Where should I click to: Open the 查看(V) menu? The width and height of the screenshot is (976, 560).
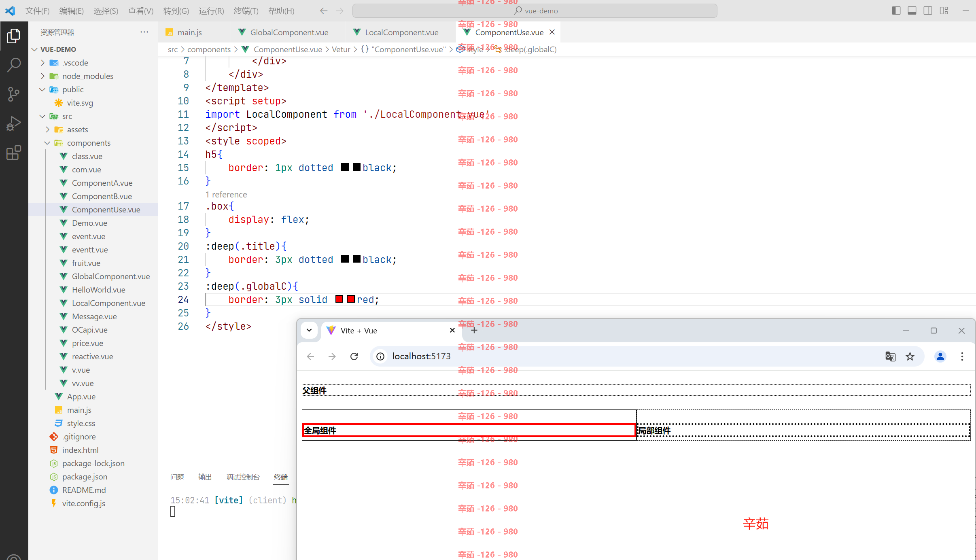click(x=141, y=11)
